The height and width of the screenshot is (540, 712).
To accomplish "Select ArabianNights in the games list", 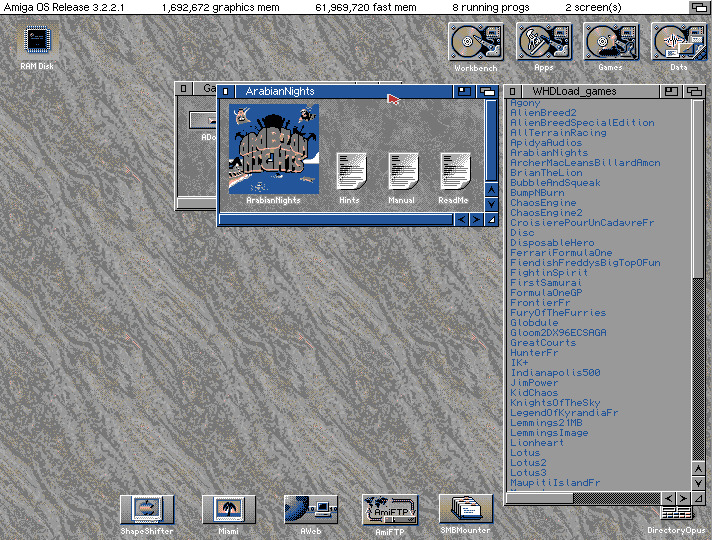I will point(549,153).
